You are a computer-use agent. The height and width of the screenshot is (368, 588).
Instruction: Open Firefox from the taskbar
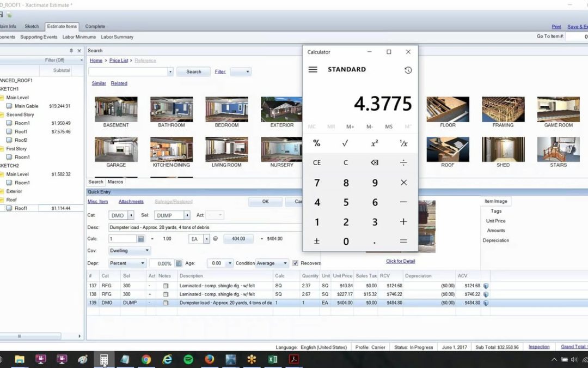(209, 359)
